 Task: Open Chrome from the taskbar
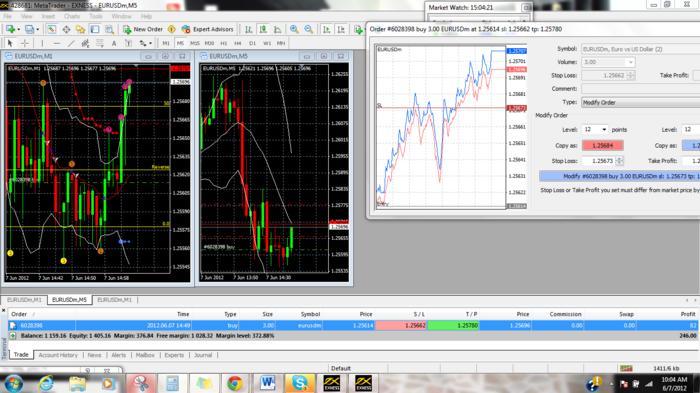[234, 383]
